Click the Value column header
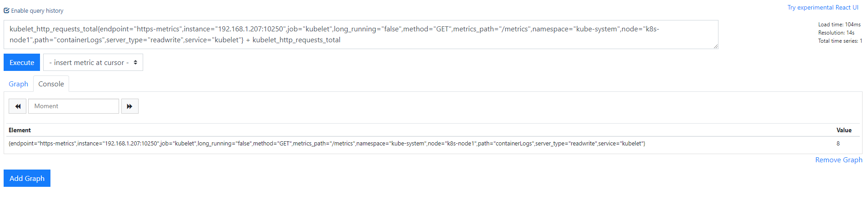Image resolution: width=868 pixels, height=200 pixels. click(844, 130)
